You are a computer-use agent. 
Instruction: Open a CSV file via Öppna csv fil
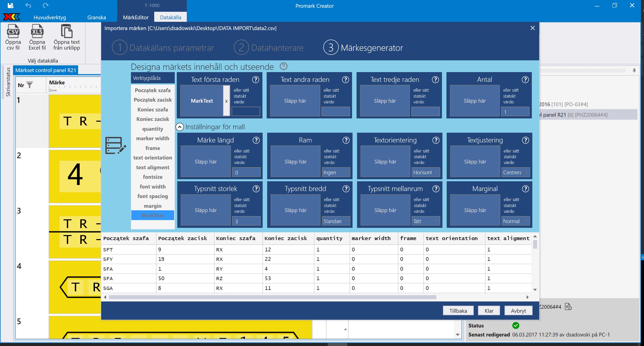[13, 37]
